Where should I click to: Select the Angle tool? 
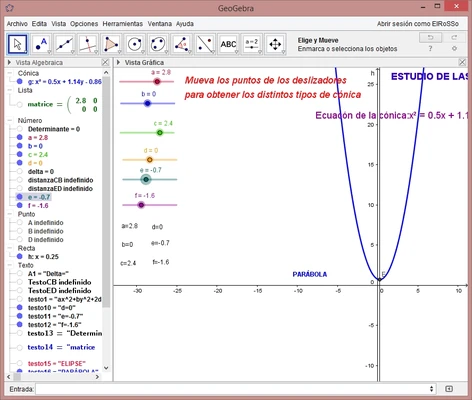point(181,44)
